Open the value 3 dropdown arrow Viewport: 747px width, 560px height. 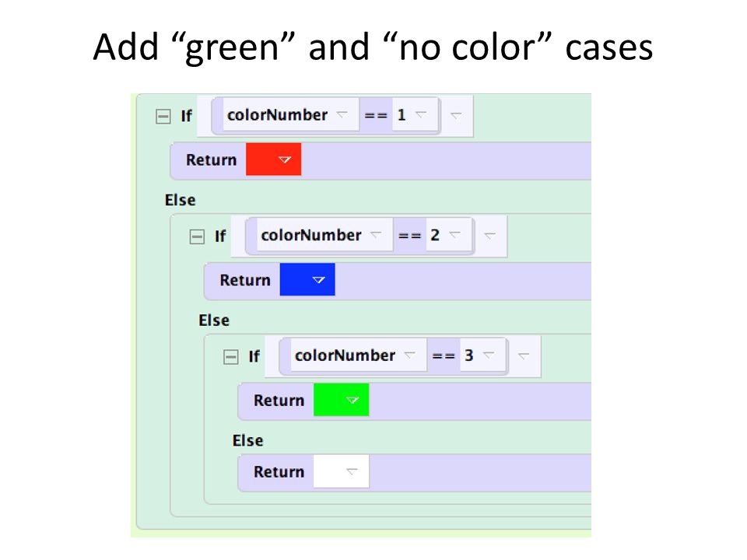[x=489, y=355]
